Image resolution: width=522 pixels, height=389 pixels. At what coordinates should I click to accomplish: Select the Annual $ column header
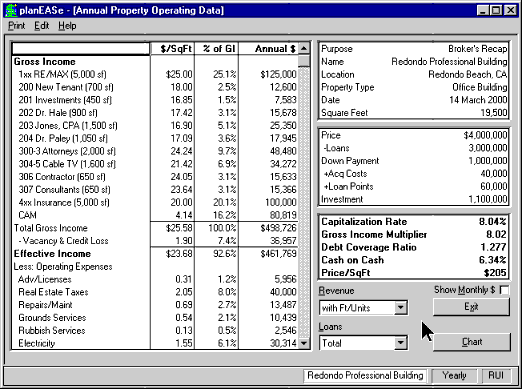[x=269, y=49]
